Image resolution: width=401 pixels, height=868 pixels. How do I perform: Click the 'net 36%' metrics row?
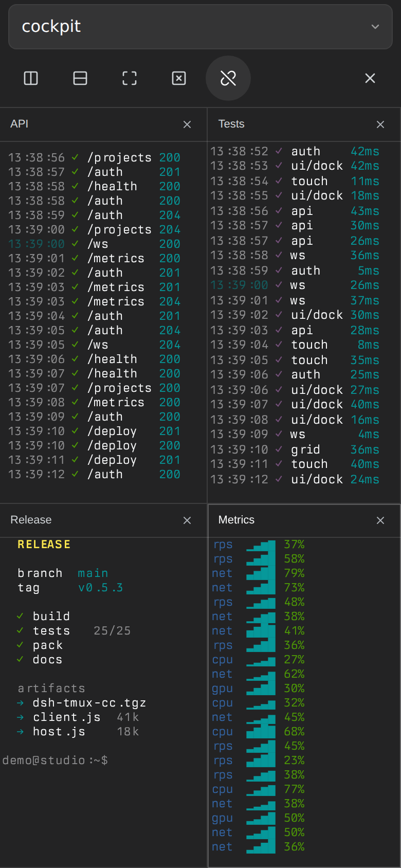[259, 847]
